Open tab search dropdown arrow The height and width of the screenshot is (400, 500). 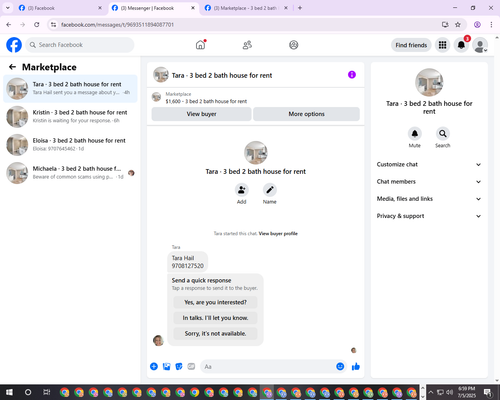click(x=7, y=8)
